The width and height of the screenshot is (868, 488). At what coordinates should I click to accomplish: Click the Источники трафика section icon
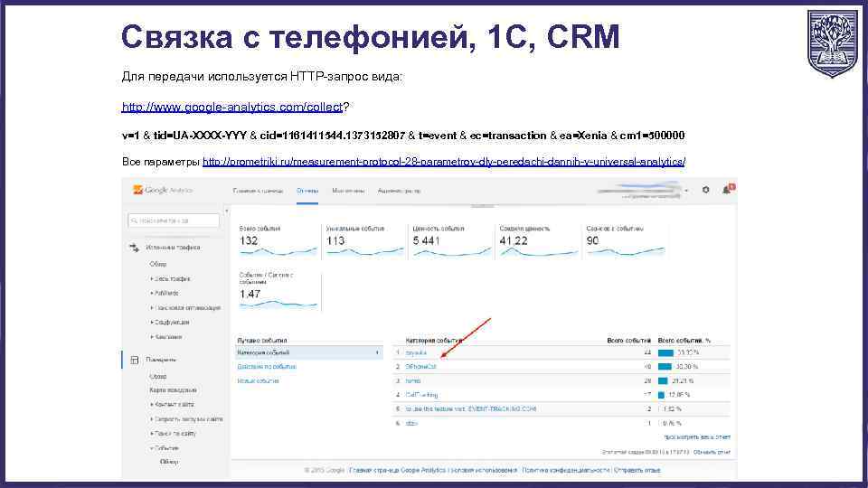click(x=134, y=248)
